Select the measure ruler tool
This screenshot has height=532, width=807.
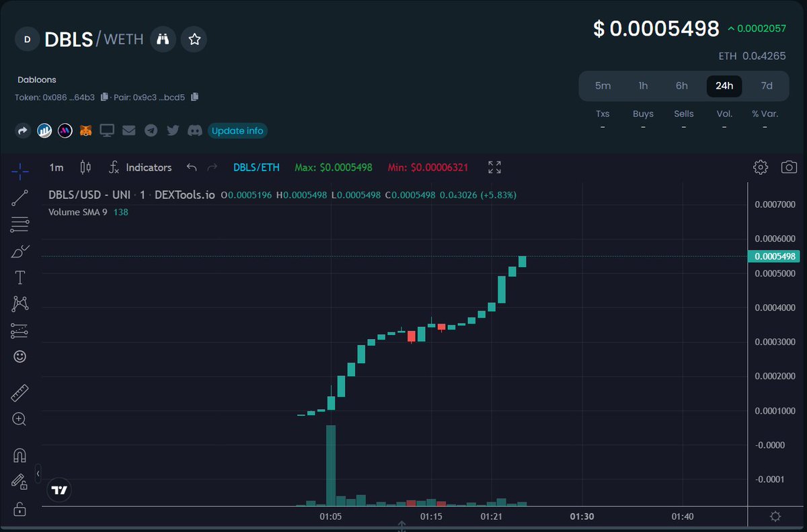20,393
